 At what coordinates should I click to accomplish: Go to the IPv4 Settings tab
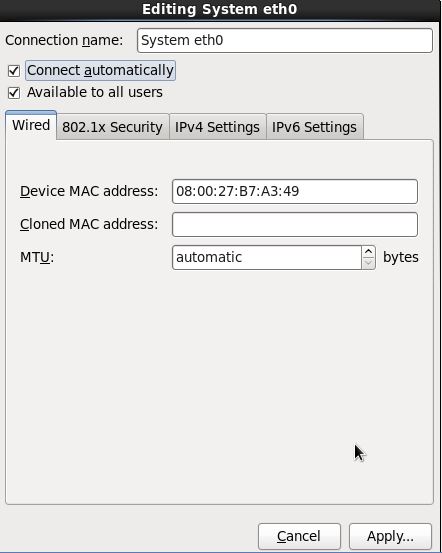pyautogui.click(x=217, y=127)
